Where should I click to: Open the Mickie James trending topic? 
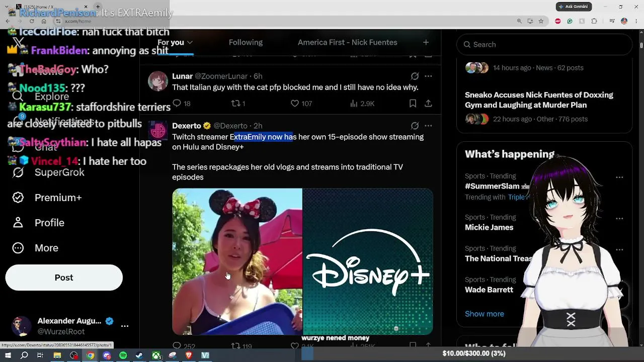[489, 227]
